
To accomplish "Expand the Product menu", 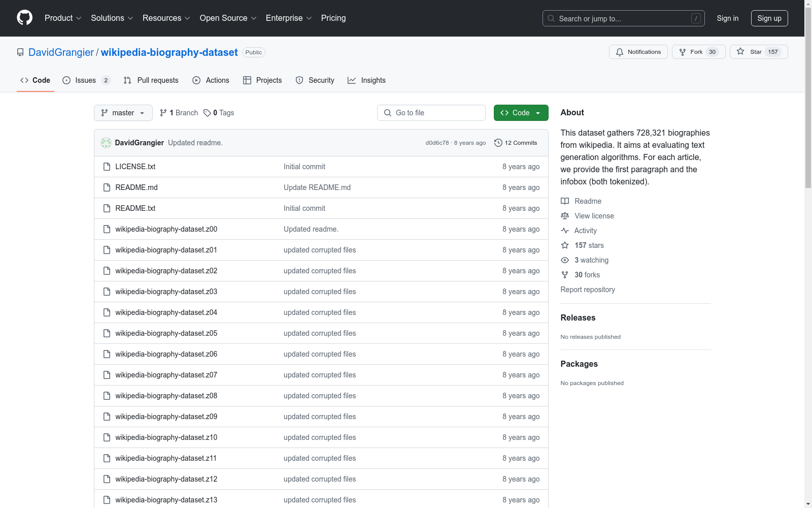I will (63, 18).
